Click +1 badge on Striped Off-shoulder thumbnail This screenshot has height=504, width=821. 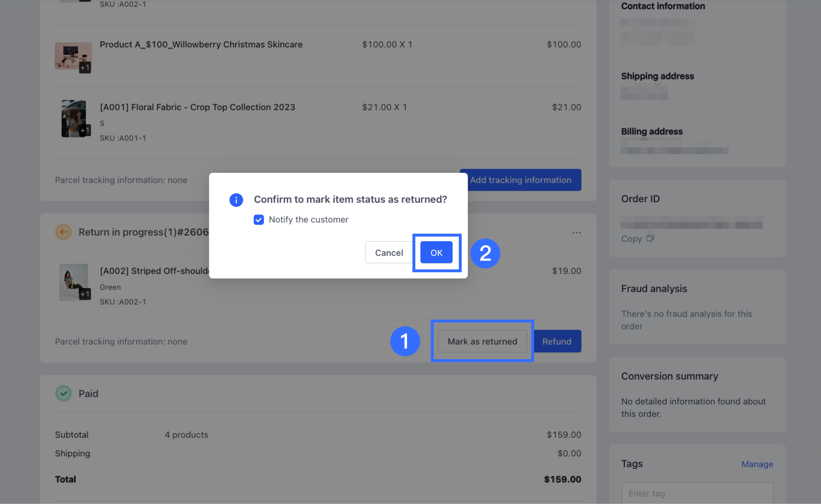click(85, 294)
